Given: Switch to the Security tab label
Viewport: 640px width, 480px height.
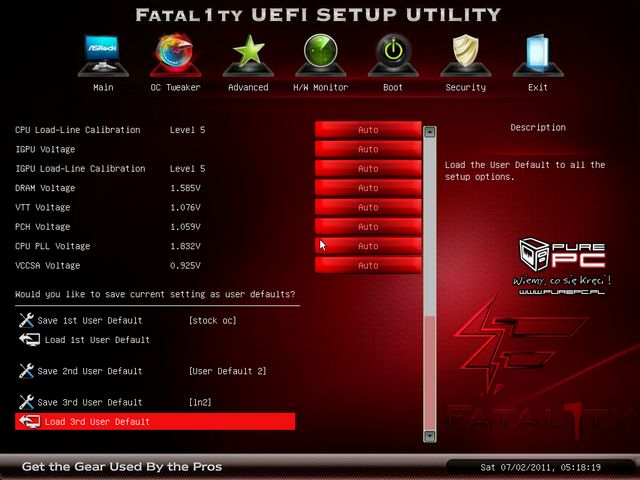Looking at the screenshot, I should point(466,87).
